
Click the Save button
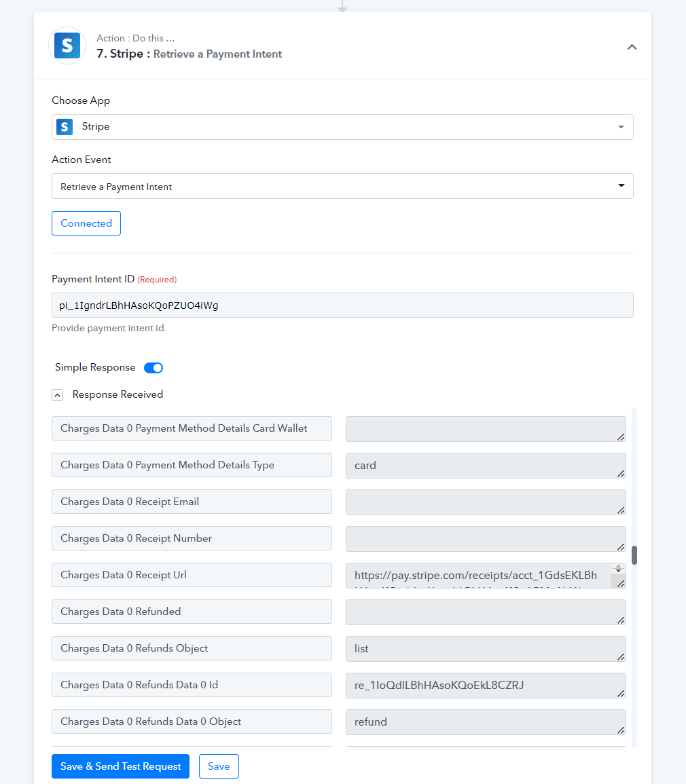(219, 766)
